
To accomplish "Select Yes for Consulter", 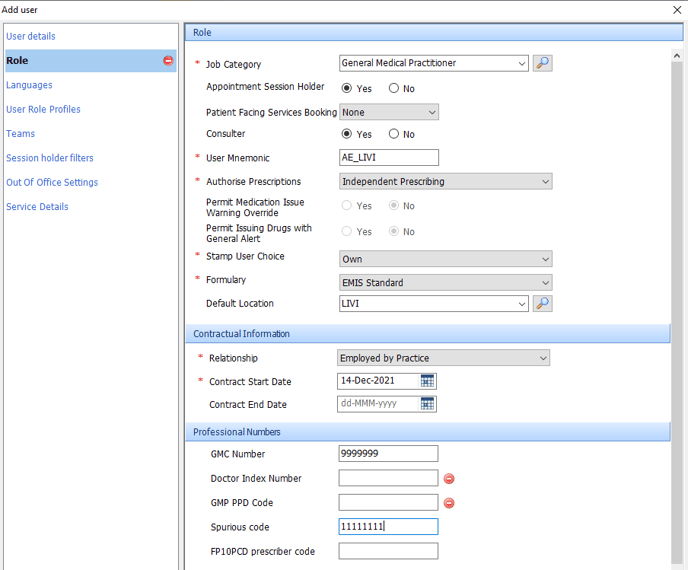I will tap(347, 134).
